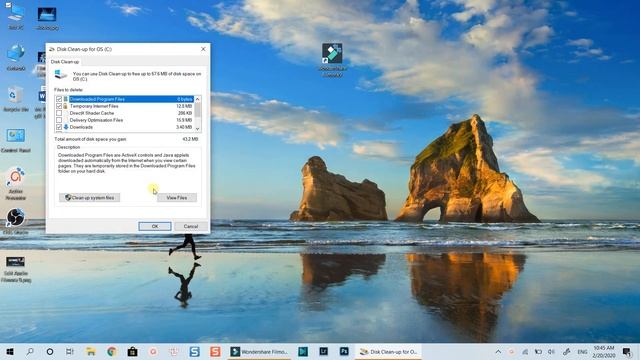Uncheck the Temporary Internet Files checkbox

(59, 106)
